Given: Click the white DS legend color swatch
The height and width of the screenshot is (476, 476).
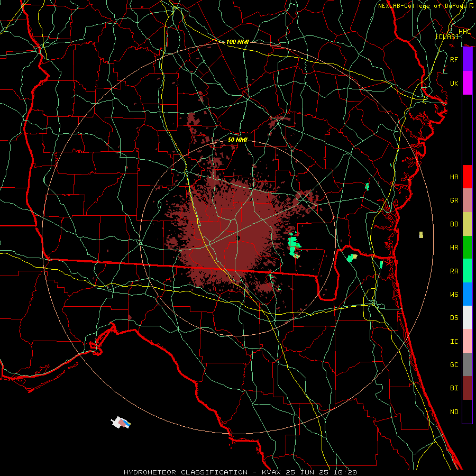Looking at the screenshot, I should tap(467, 317).
